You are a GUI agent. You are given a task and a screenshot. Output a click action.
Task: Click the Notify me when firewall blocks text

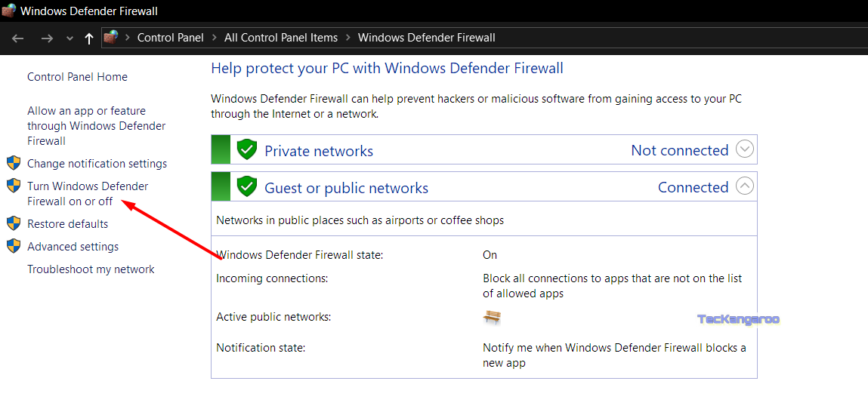click(x=614, y=355)
